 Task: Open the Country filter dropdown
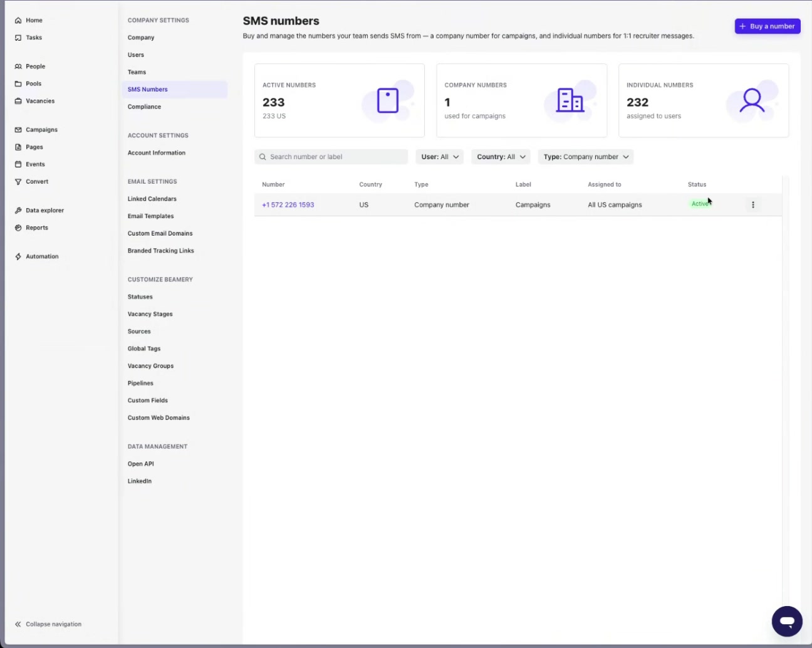[x=501, y=157]
